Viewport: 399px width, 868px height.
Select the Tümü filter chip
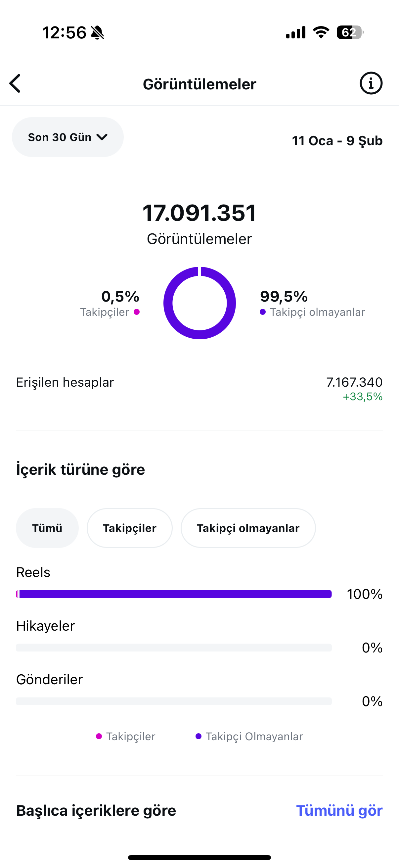pos(47,528)
